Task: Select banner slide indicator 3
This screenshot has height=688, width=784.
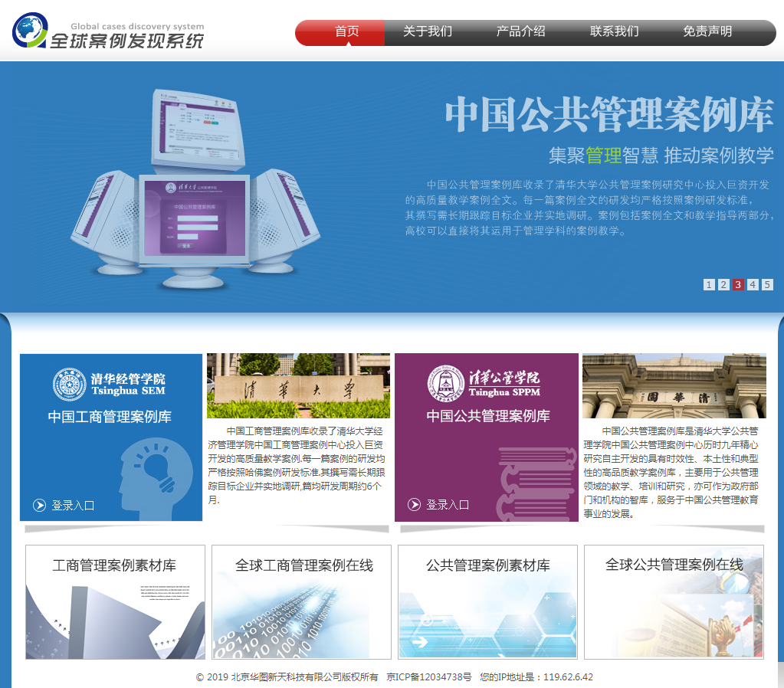Action: 738,284
